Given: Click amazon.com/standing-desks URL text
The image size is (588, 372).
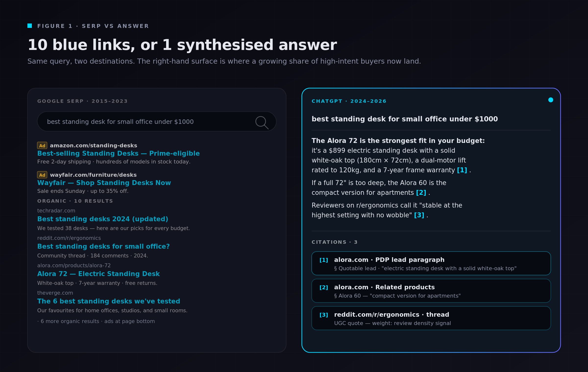Looking at the screenshot, I should (94, 146).
